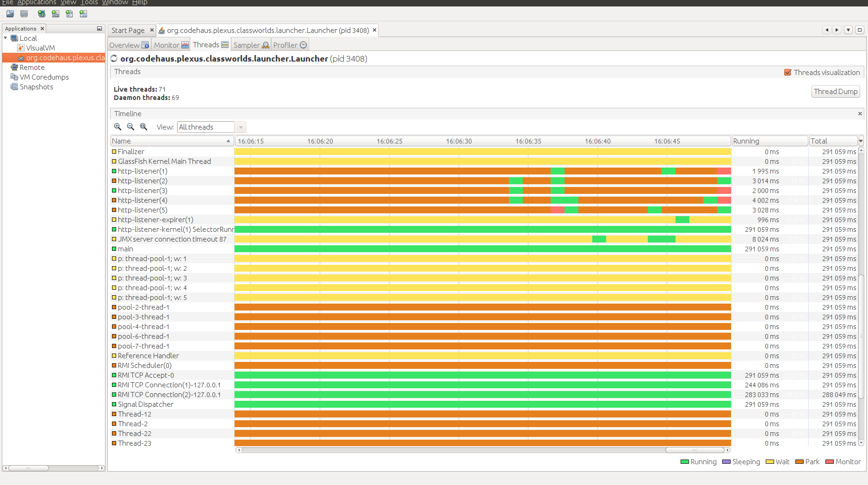Image resolution: width=868 pixels, height=485 pixels.
Task: Select VisualVM in the Applications tree
Action: [36, 48]
